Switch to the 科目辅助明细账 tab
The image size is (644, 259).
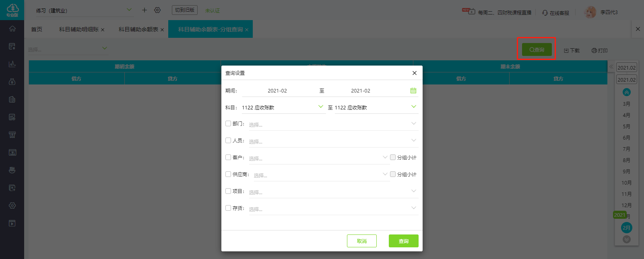click(x=79, y=29)
